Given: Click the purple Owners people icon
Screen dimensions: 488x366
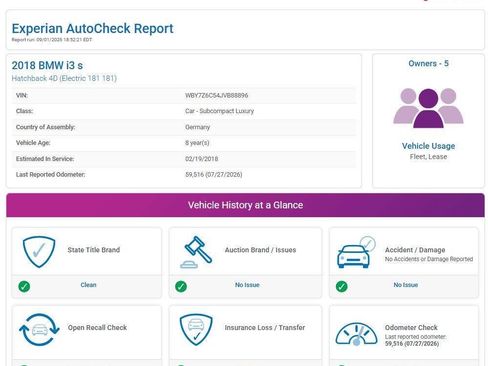Looking at the screenshot, I should [428, 108].
